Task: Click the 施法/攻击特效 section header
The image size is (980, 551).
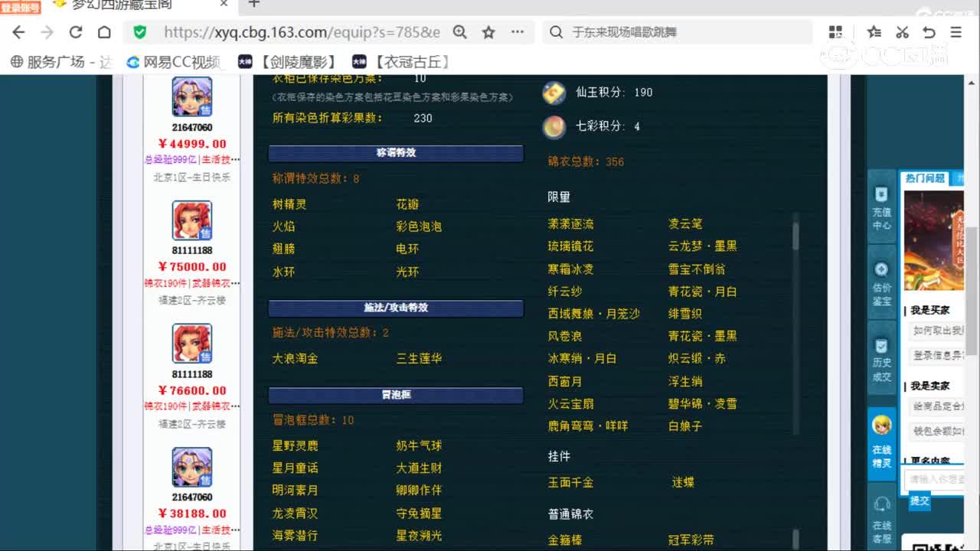Action: [396, 308]
